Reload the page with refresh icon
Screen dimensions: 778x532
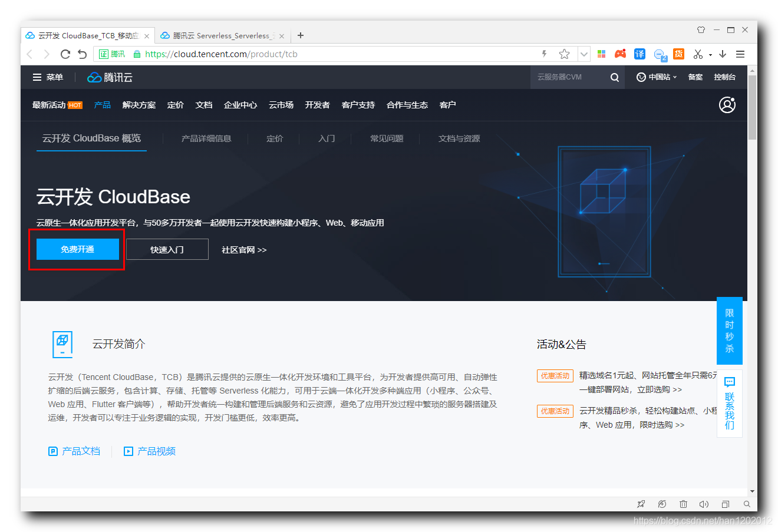[65, 54]
